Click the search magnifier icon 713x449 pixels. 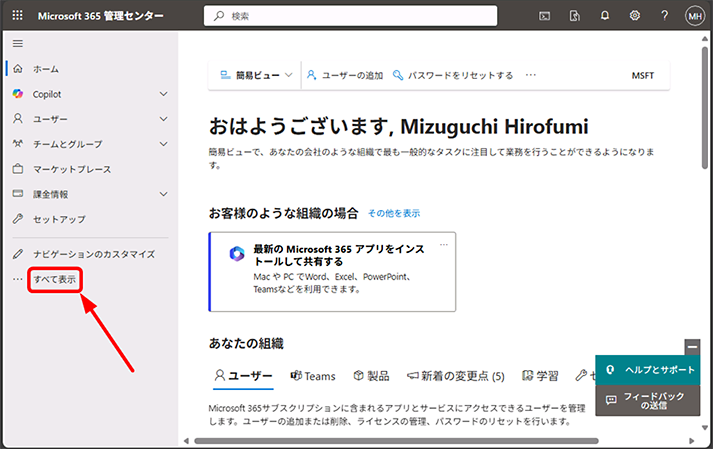tap(219, 16)
